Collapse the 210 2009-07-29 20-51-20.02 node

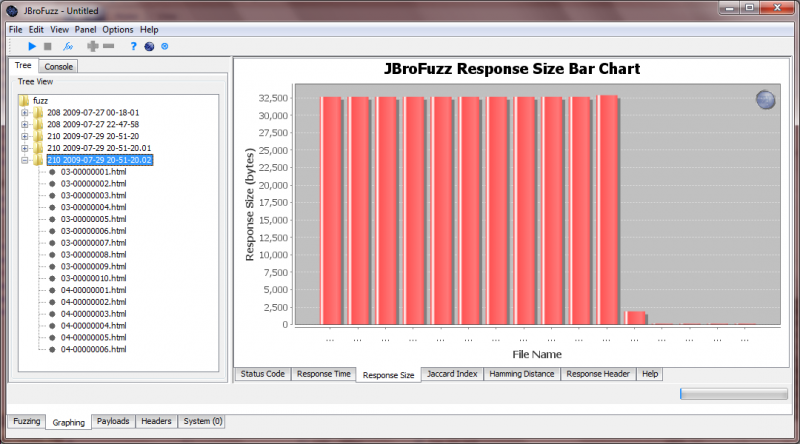24,160
